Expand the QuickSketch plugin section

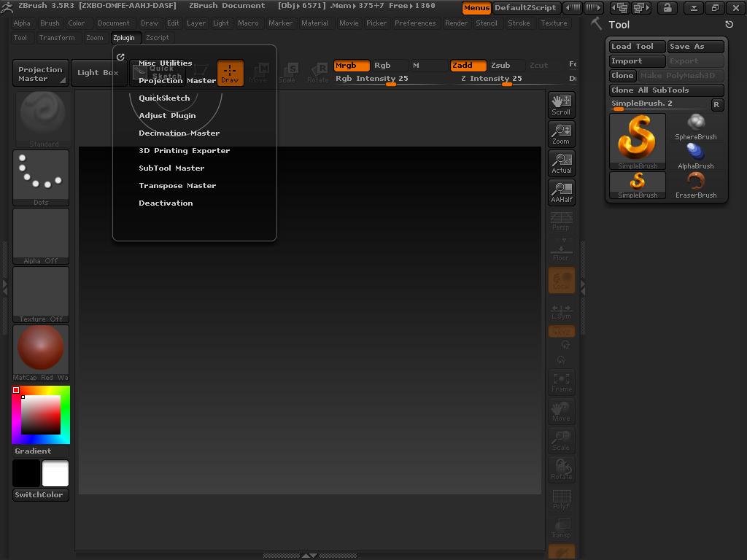coord(164,98)
